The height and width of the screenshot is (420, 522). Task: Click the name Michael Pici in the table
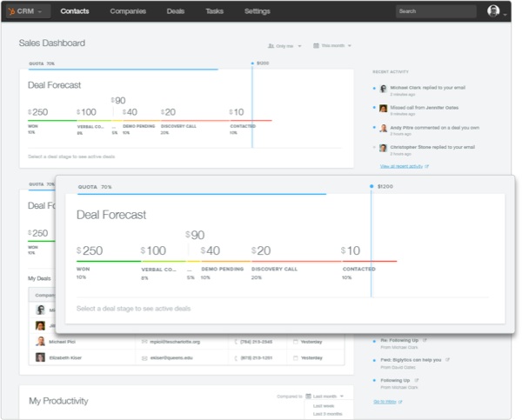(63, 342)
